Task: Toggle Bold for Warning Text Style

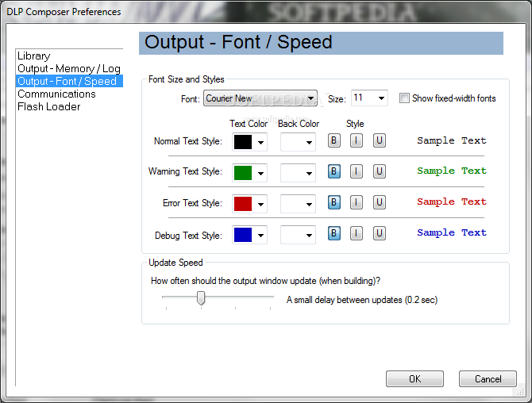Action: click(333, 171)
